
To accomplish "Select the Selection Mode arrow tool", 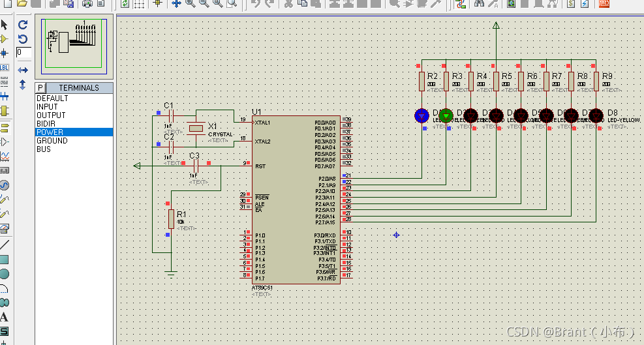I will (4, 25).
